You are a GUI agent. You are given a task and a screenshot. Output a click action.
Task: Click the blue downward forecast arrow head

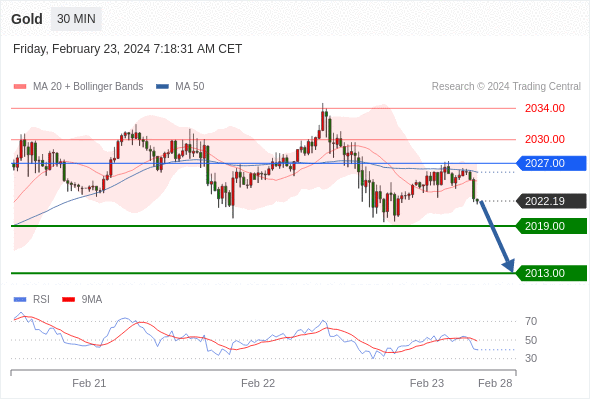click(x=509, y=265)
